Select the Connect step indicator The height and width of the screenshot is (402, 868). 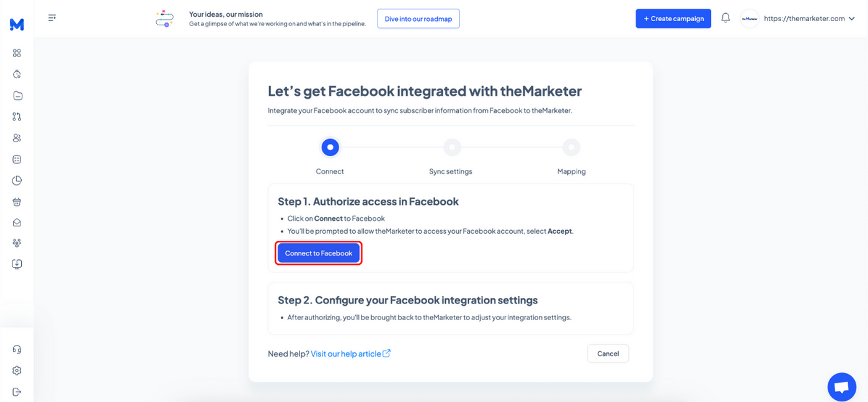coord(330,148)
